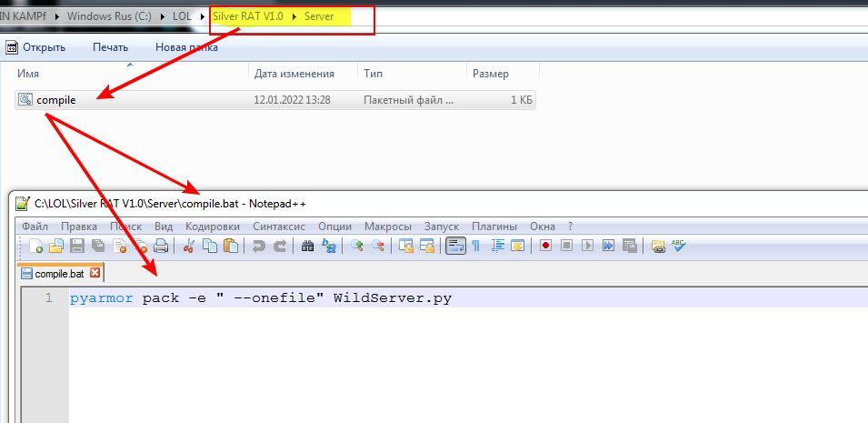The width and height of the screenshot is (868, 423).
Task: Open the Окна menu
Action: coord(542,227)
